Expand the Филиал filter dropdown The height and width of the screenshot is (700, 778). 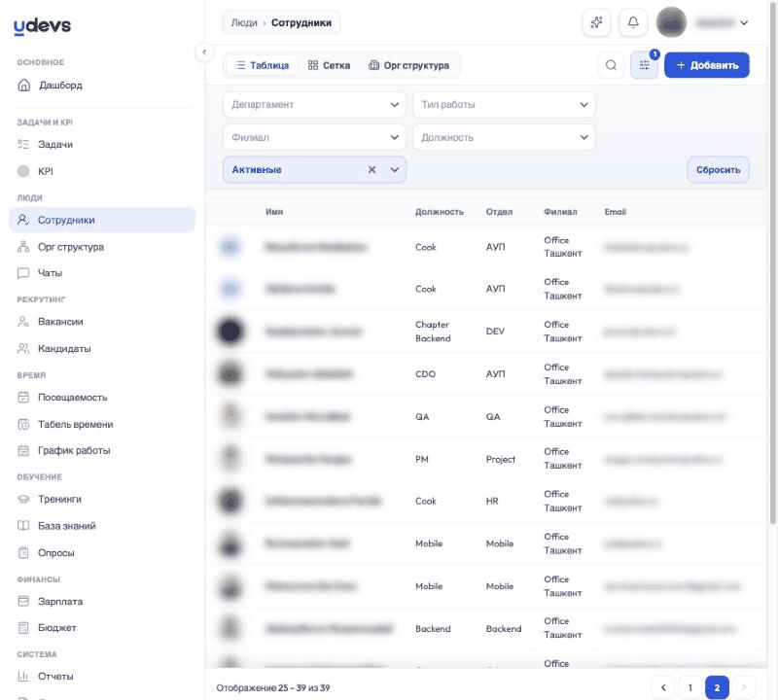click(x=314, y=137)
